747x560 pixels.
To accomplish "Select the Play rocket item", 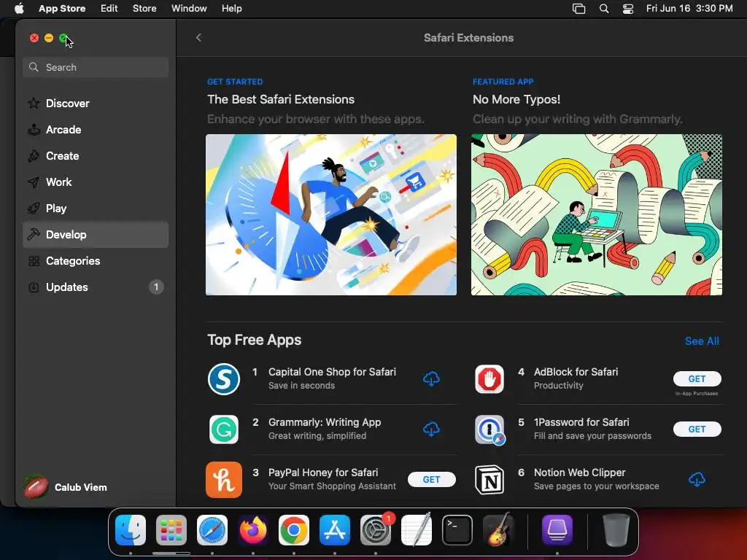I will (x=96, y=208).
